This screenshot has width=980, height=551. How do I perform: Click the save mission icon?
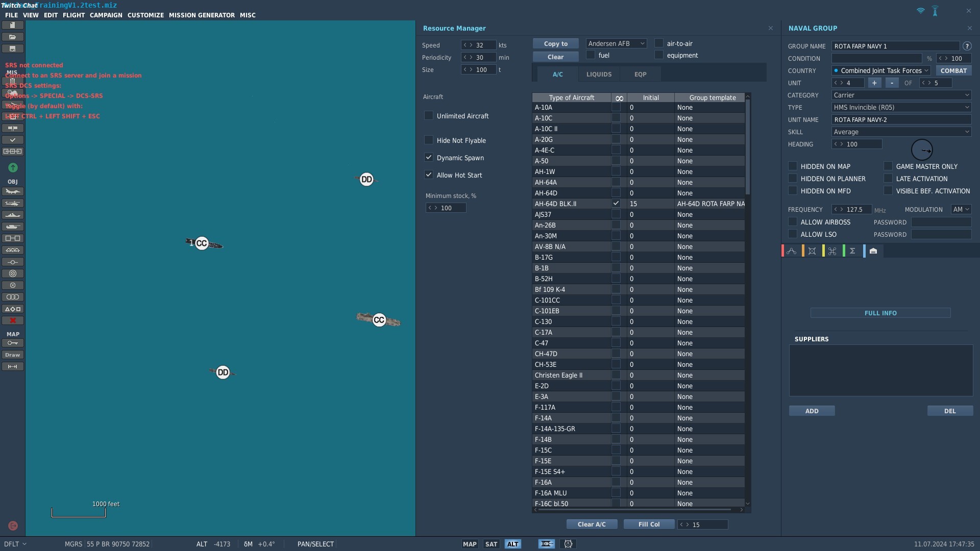[x=13, y=49]
